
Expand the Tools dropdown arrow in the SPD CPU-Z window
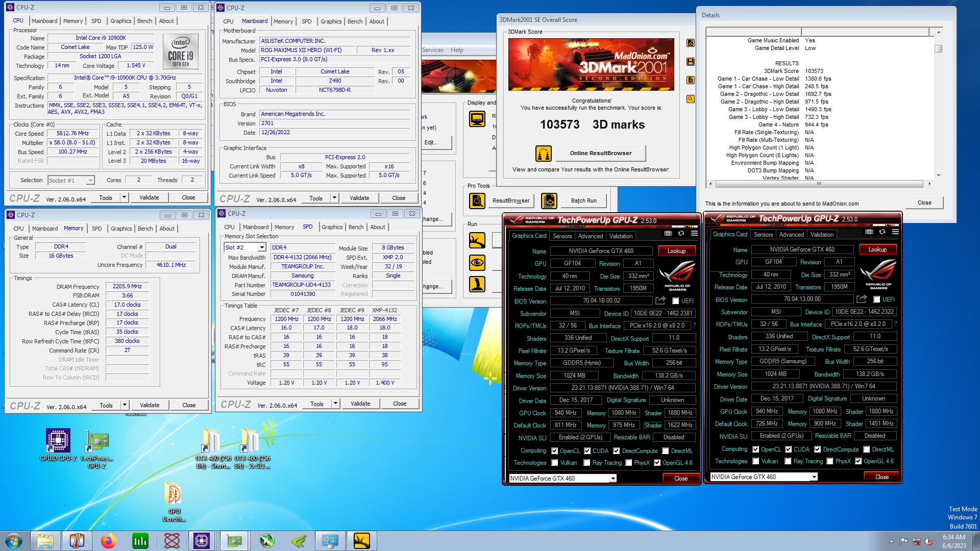(335, 404)
